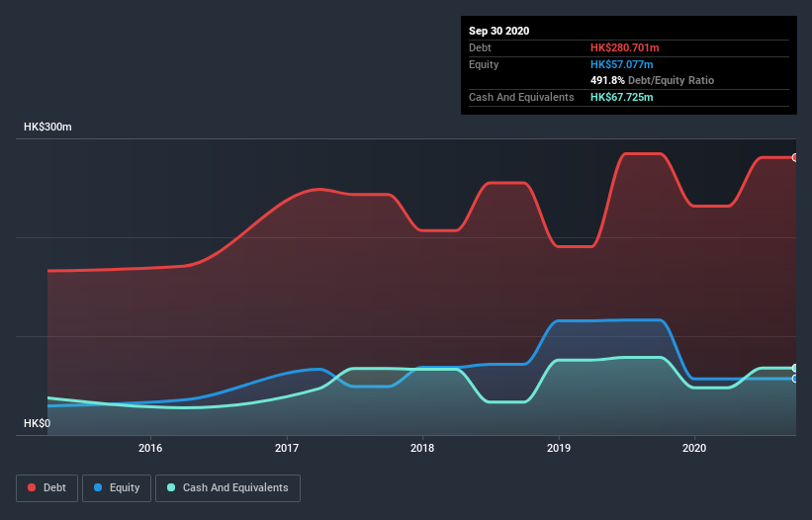
Task: Click the 2019 x-axis label
Action: coord(559,448)
